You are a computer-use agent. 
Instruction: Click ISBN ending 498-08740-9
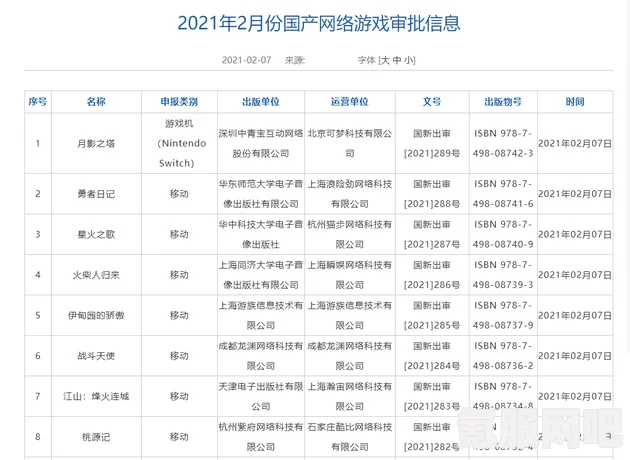503,245
